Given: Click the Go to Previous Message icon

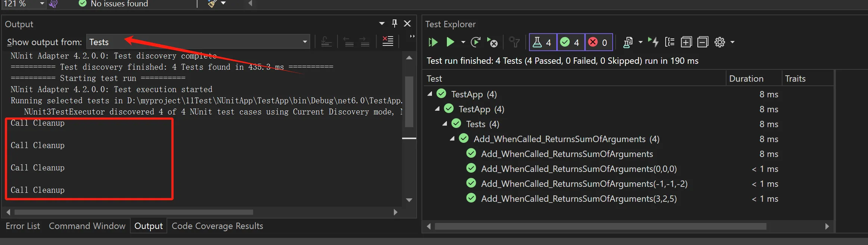Looking at the screenshot, I should [x=348, y=42].
